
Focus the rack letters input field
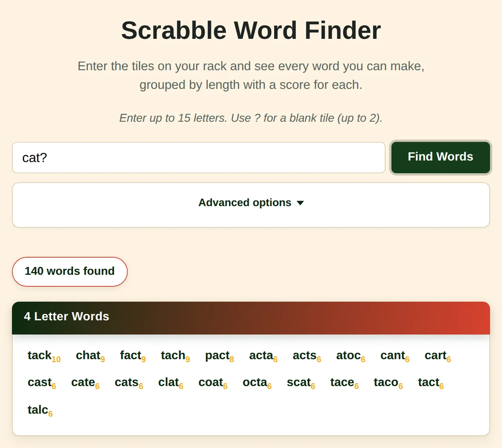pyautogui.click(x=199, y=158)
